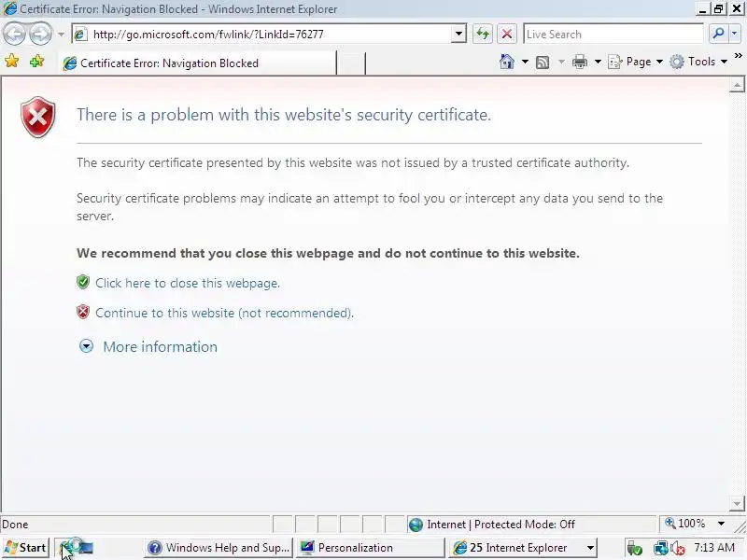This screenshot has width=747, height=560.
Task: Click the red Stop loading icon
Action: [507, 35]
